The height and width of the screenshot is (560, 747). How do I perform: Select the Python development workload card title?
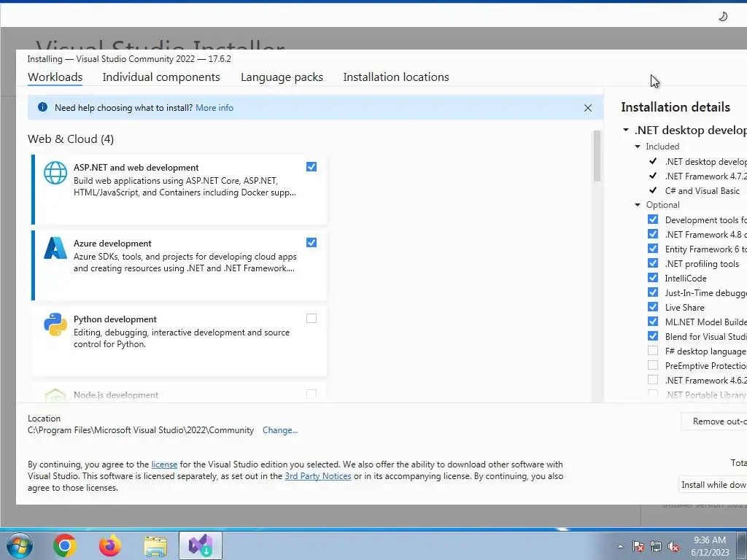click(115, 319)
